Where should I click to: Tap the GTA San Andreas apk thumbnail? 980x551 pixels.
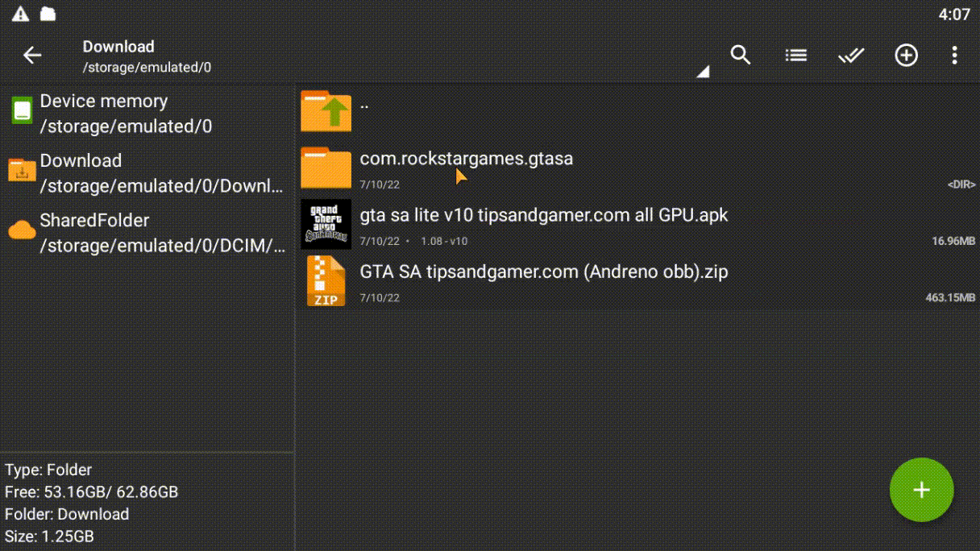[x=326, y=224]
